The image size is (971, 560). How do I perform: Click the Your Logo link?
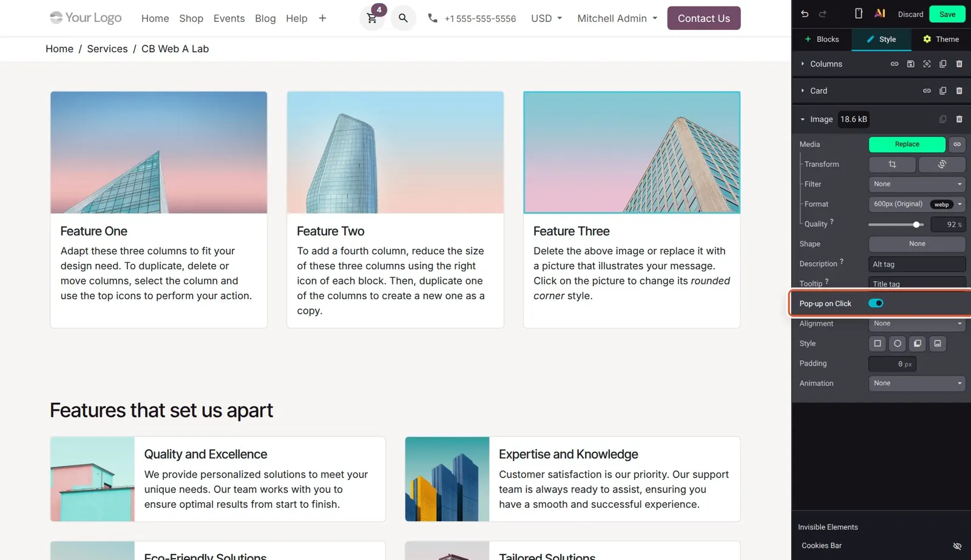[x=86, y=18]
